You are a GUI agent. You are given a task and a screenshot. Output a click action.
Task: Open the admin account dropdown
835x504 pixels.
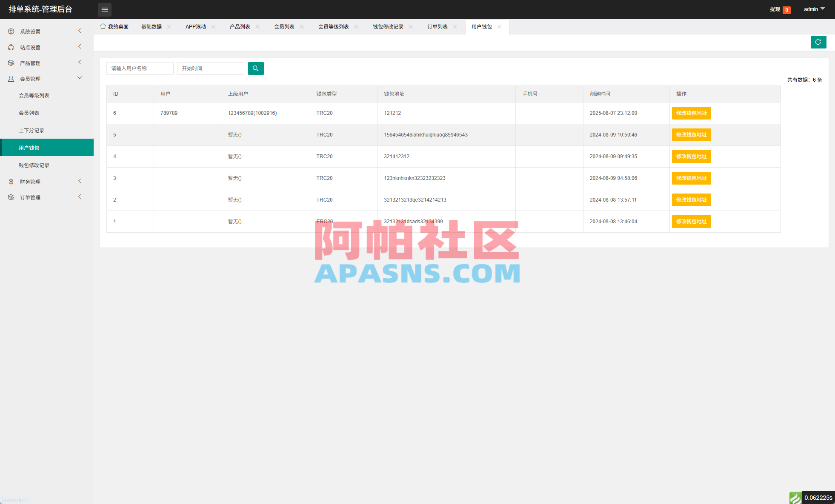coord(813,9)
